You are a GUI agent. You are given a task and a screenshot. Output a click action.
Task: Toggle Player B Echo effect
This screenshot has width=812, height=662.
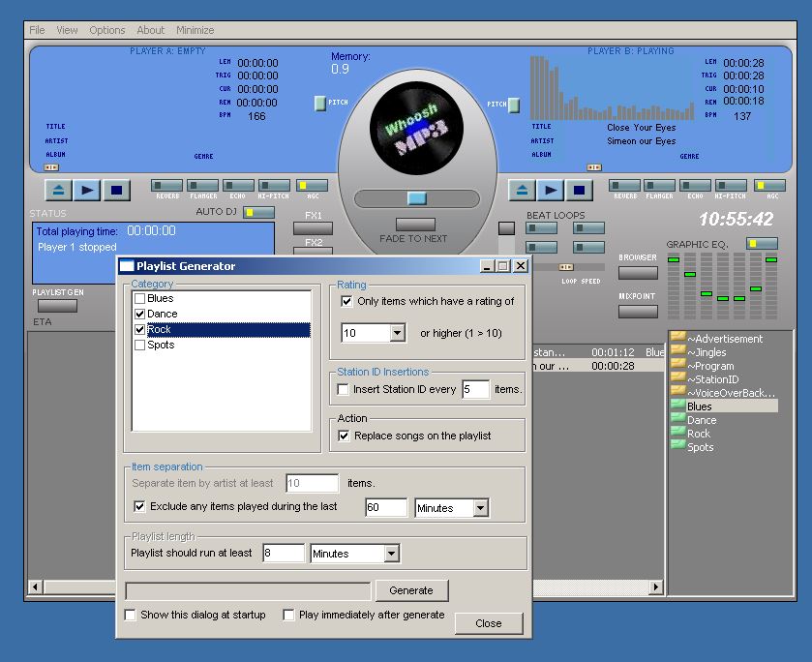[695, 186]
